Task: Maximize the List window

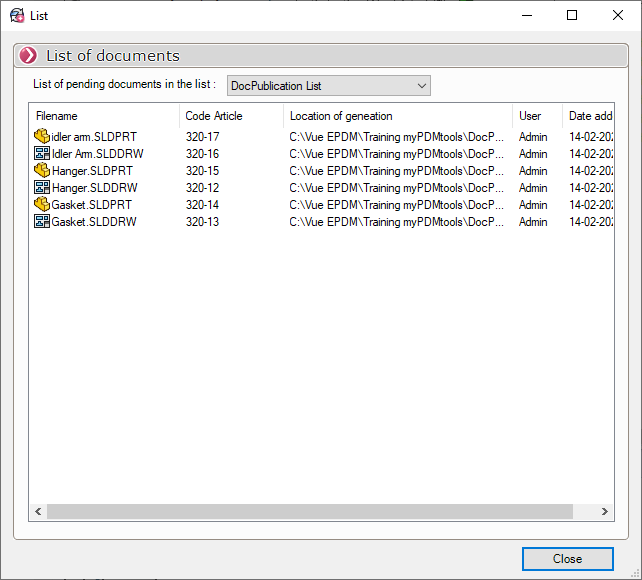Action: (572, 15)
